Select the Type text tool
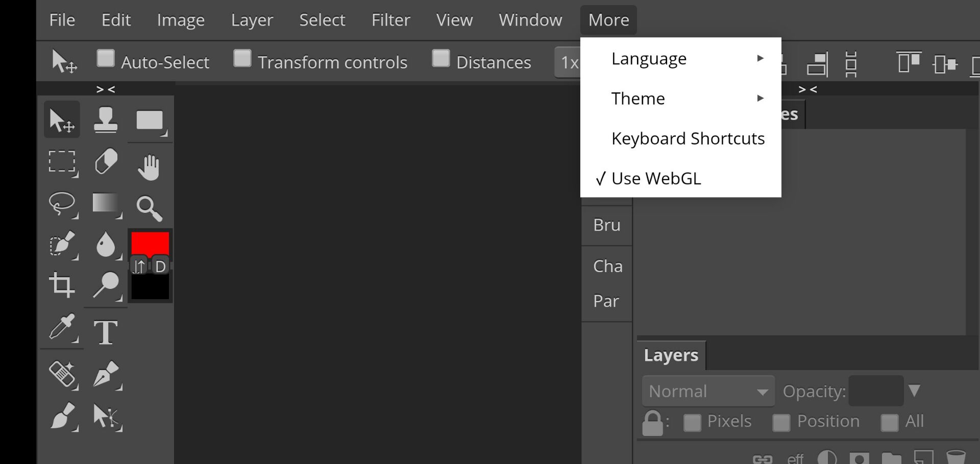980x464 pixels. point(106,332)
